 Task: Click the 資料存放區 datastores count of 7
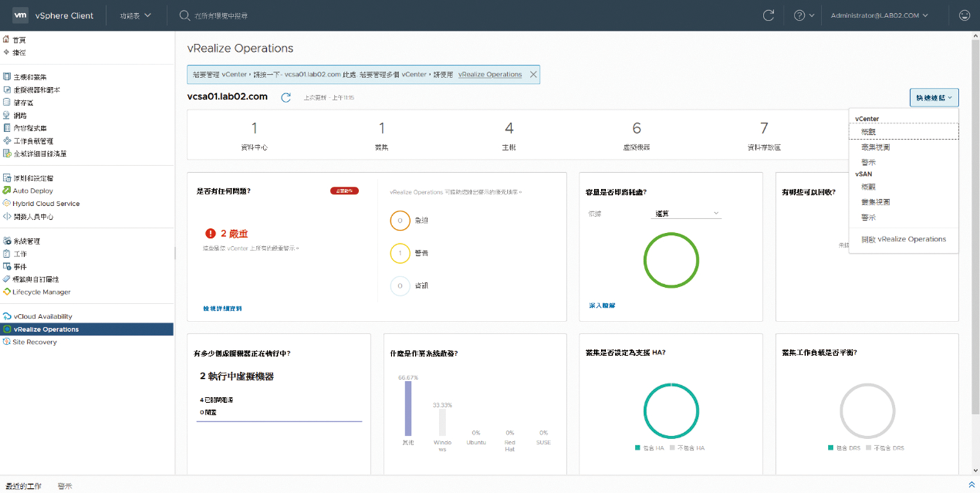coord(764,129)
